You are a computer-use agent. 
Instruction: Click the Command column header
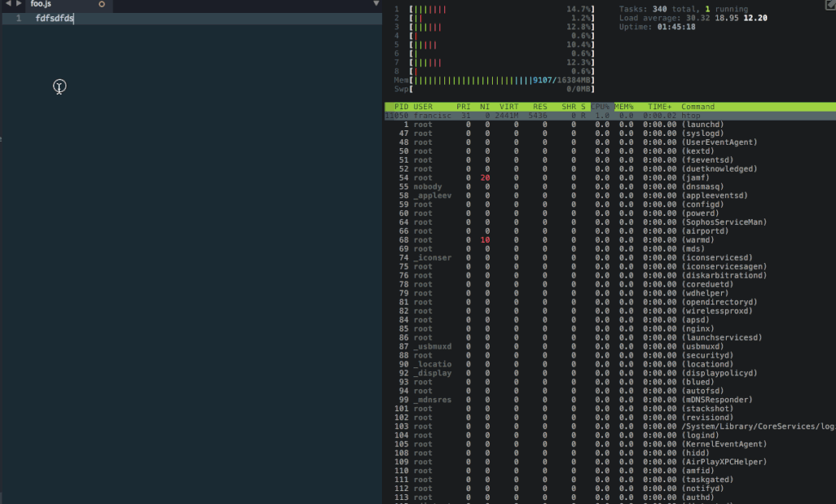pyautogui.click(x=698, y=107)
